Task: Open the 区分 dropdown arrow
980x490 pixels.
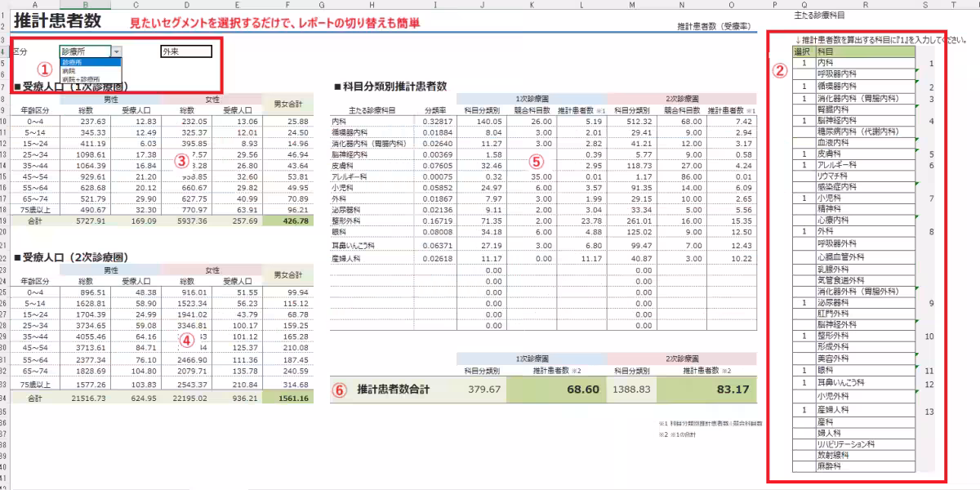Action: [x=115, y=51]
